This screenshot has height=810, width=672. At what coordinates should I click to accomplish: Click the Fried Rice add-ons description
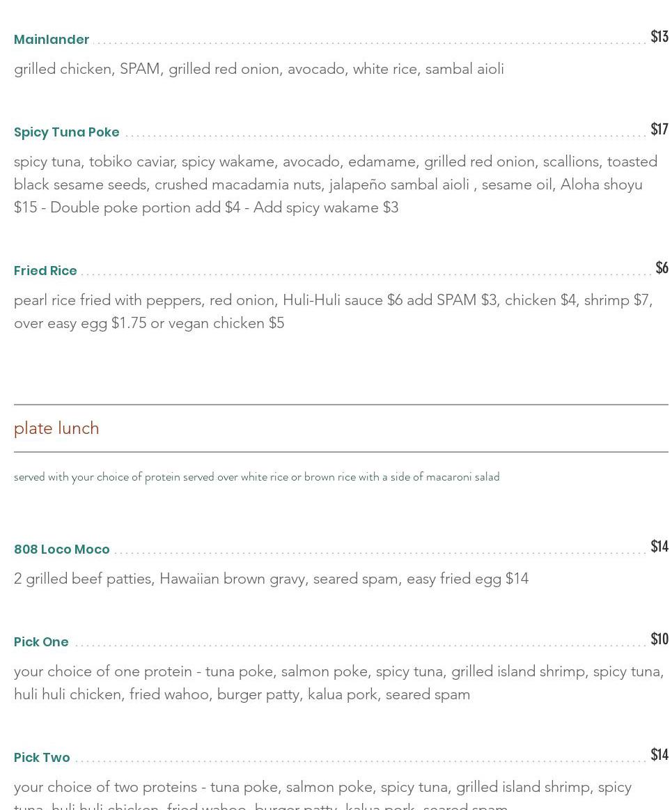pyautogui.click(x=333, y=311)
